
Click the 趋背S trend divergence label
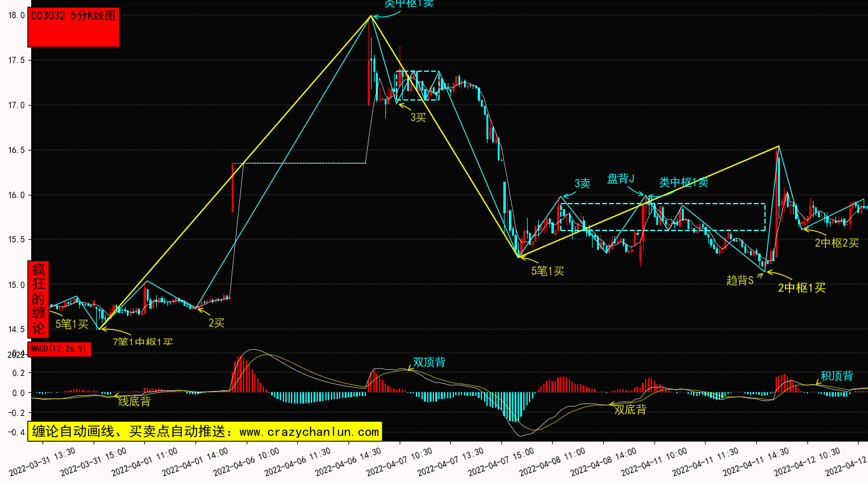(x=740, y=280)
